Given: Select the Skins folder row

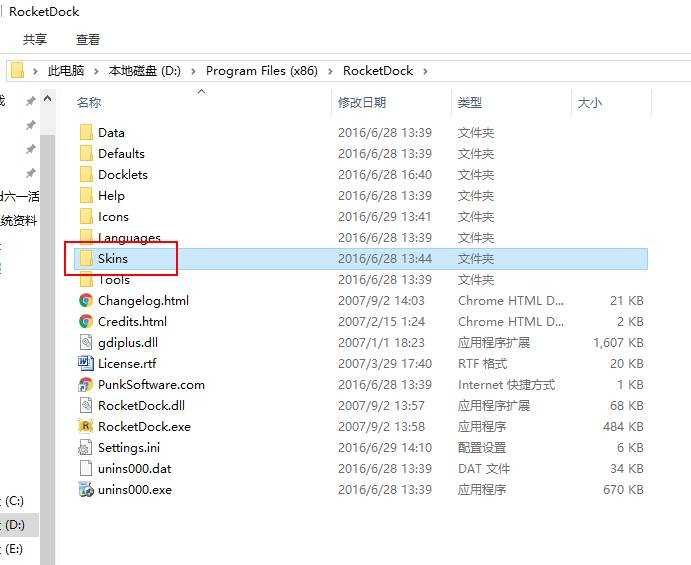Looking at the screenshot, I should [x=360, y=258].
